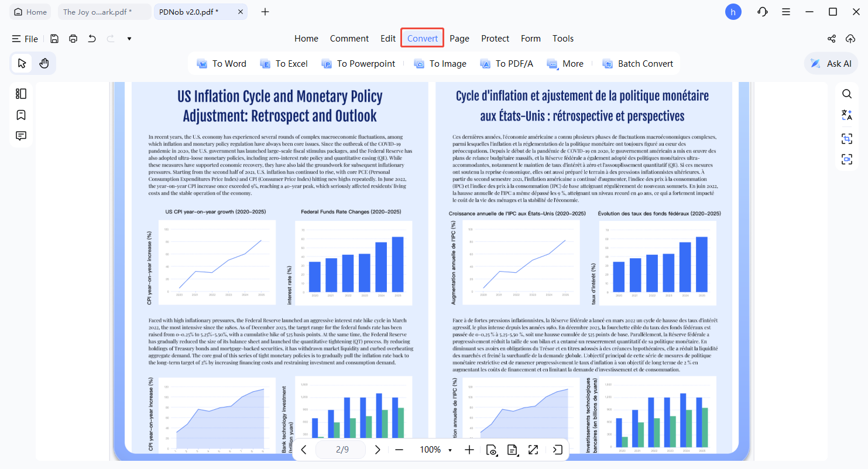Image resolution: width=868 pixels, height=469 pixels.
Task: Click the print icon
Action: (x=73, y=39)
